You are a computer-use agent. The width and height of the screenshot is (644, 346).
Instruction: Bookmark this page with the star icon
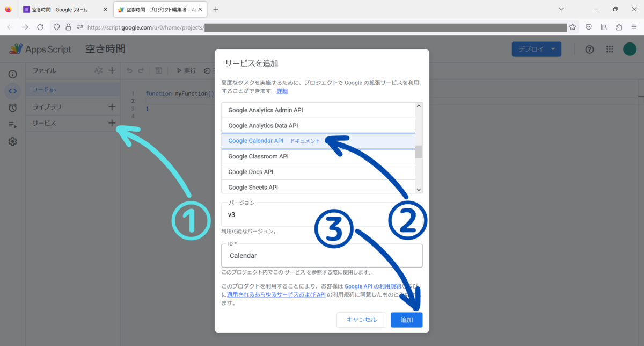point(573,27)
